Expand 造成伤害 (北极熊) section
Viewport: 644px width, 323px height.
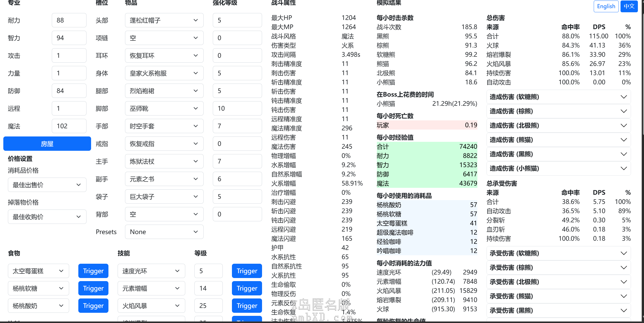tap(558, 125)
